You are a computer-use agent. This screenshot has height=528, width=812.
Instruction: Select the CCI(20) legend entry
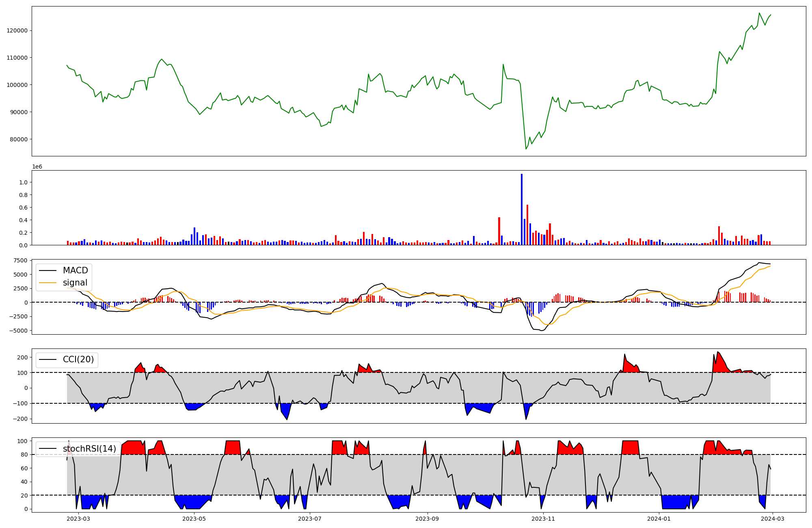[x=78, y=359]
